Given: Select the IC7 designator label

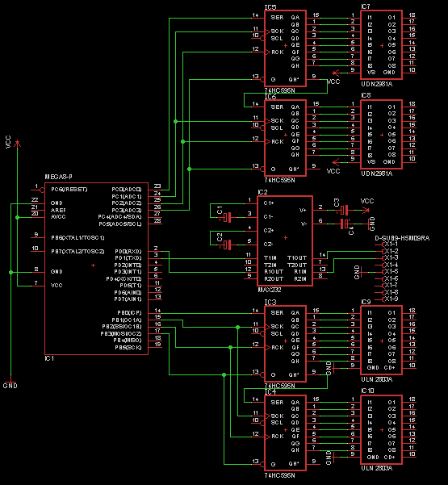Looking at the screenshot, I should point(366,6).
